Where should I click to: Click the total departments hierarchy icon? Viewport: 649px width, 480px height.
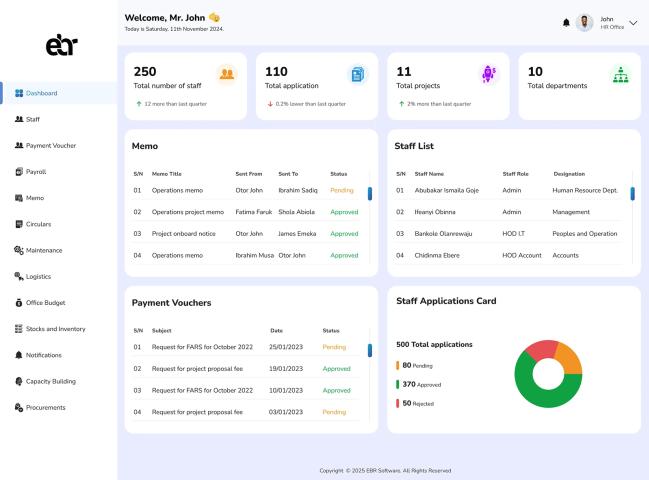pyautogui.click(x=620, y=74)
